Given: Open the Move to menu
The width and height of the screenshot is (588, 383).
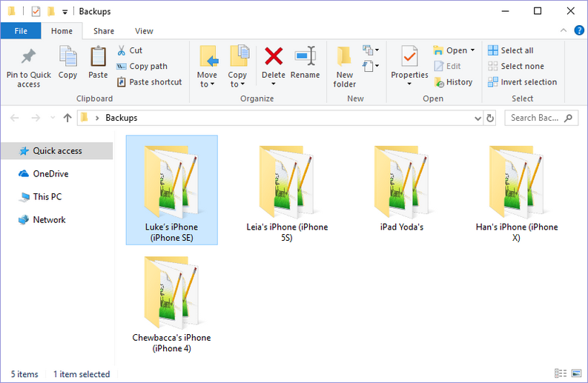Looking at the screenshot, I should pyautogui.click(x=207, y=67).
